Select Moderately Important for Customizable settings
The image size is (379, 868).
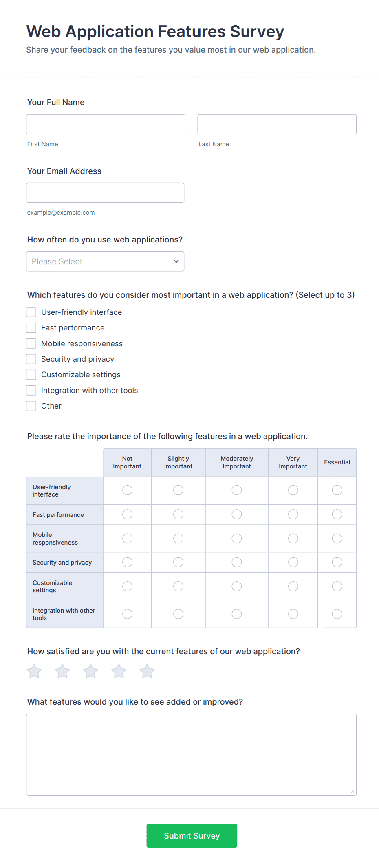pyautogui.click(x=236, y=586)
